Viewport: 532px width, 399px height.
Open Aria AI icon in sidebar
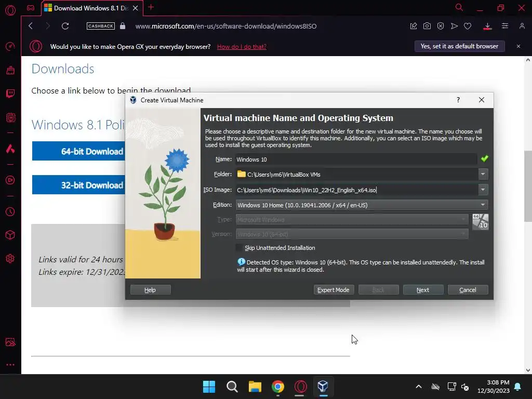point(10,149)
